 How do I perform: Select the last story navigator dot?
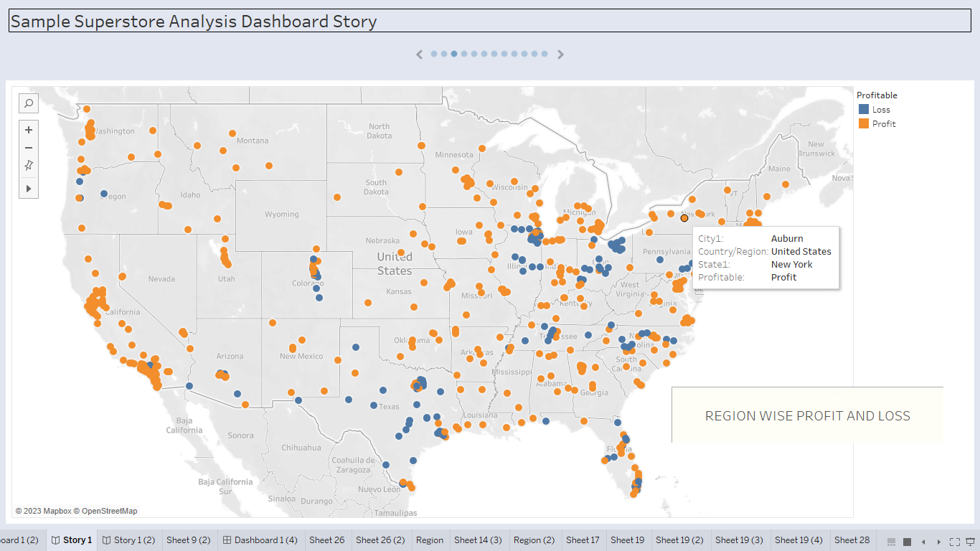pyautogui.click(x=545, y=54)
